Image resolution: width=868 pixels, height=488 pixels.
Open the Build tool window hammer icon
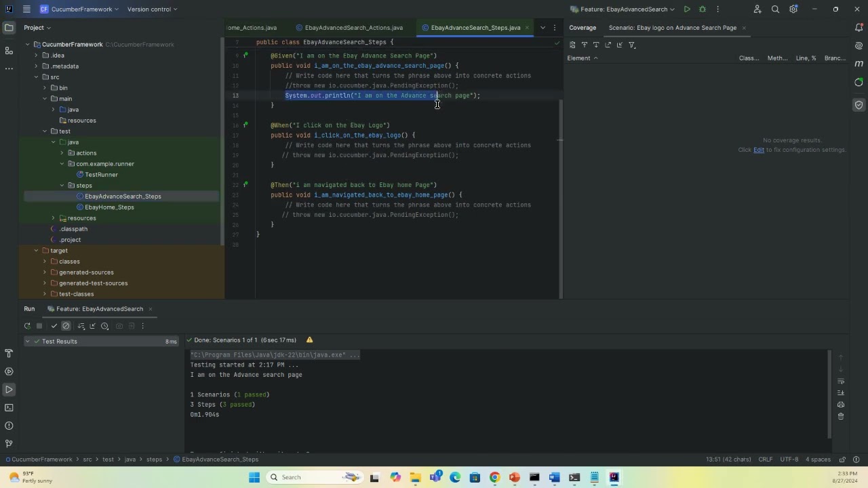tap(9, 353)
